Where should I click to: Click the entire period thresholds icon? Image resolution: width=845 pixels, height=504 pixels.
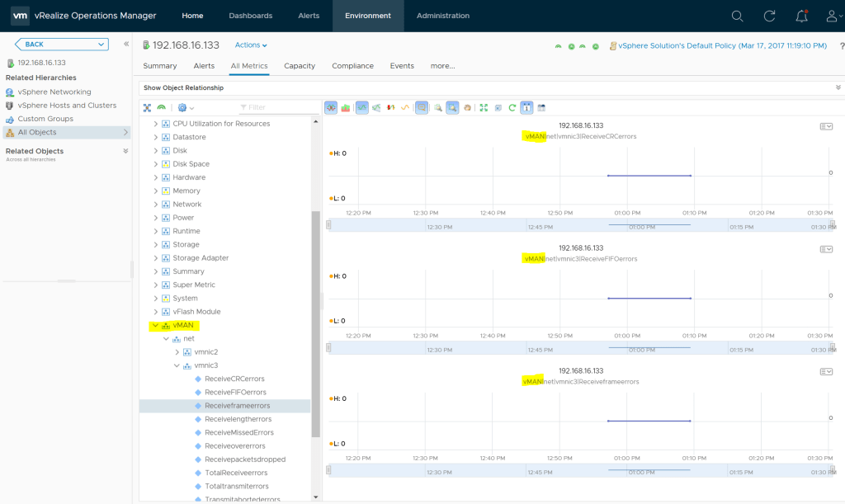click(376, 108)
